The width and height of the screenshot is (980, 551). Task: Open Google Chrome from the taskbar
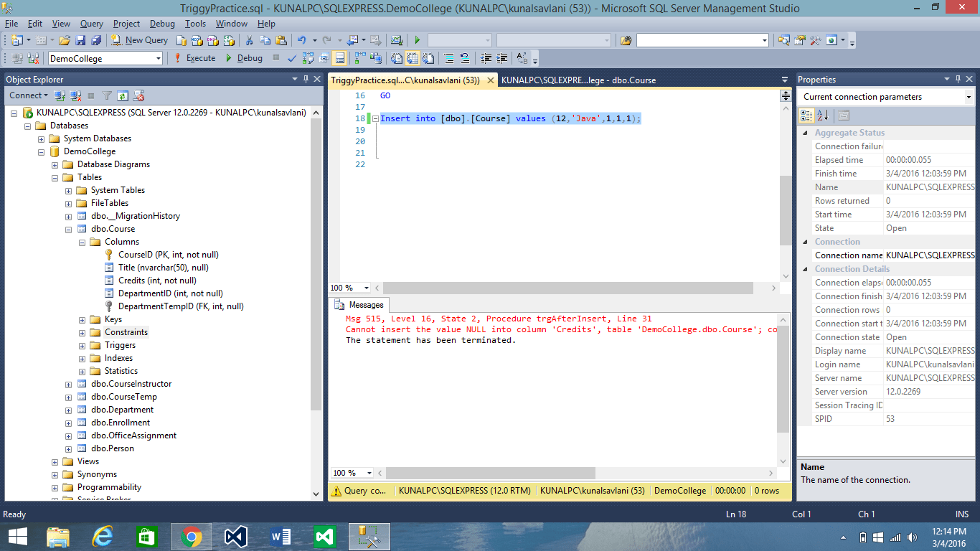tap(192, 536)
